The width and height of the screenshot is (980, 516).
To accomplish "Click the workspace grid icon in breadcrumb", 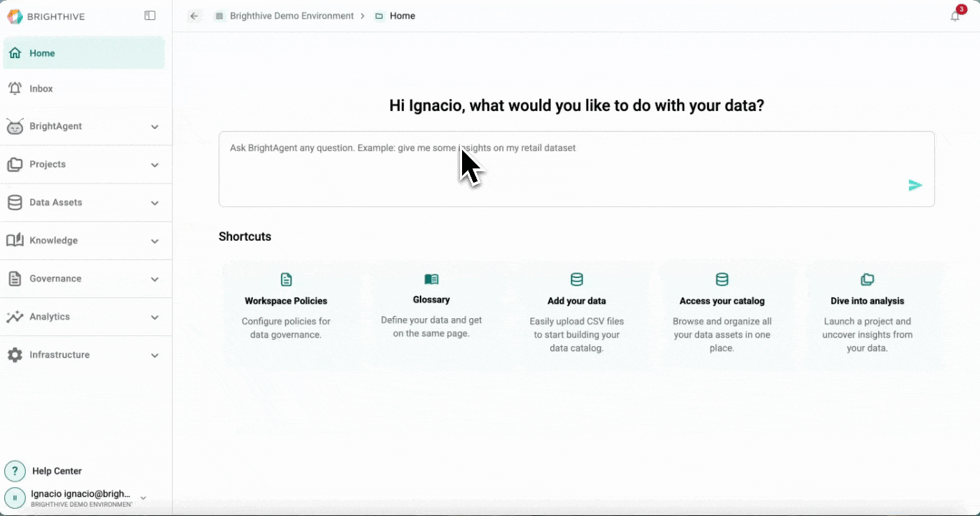I will [x=219, y=16].
